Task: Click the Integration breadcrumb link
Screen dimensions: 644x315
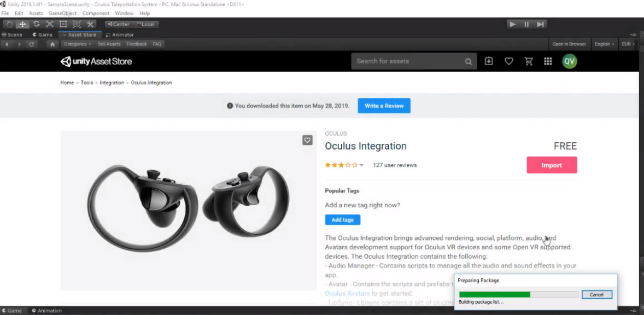Action: (112, 83)
